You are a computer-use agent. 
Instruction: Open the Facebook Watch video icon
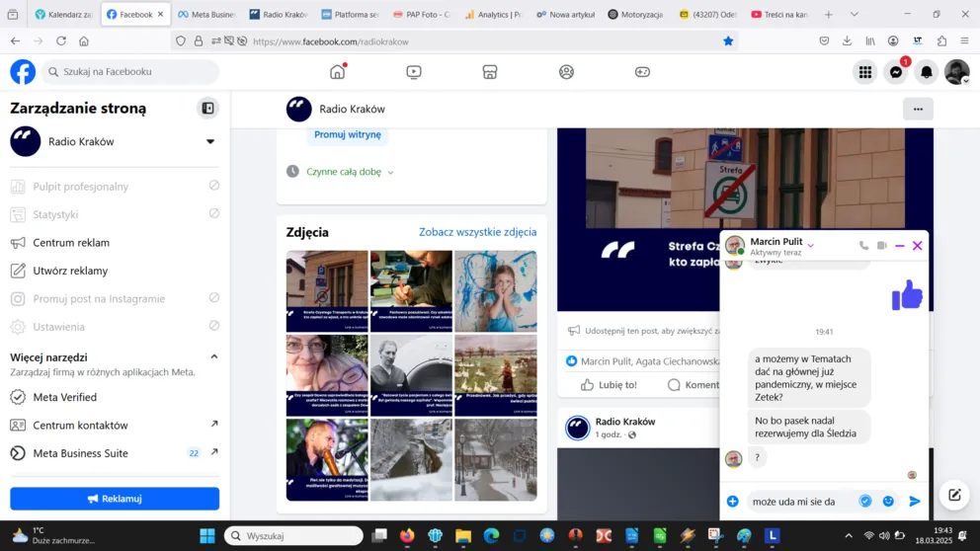[414, 72]
